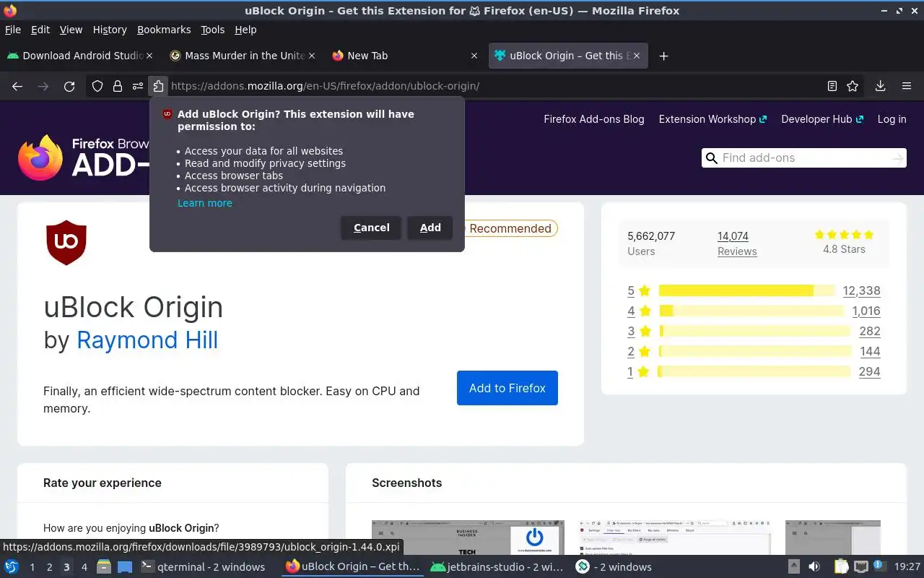The image size is (924, 578).
Task: Click Add in the permission dialog
Action: (x=430, y=228)
